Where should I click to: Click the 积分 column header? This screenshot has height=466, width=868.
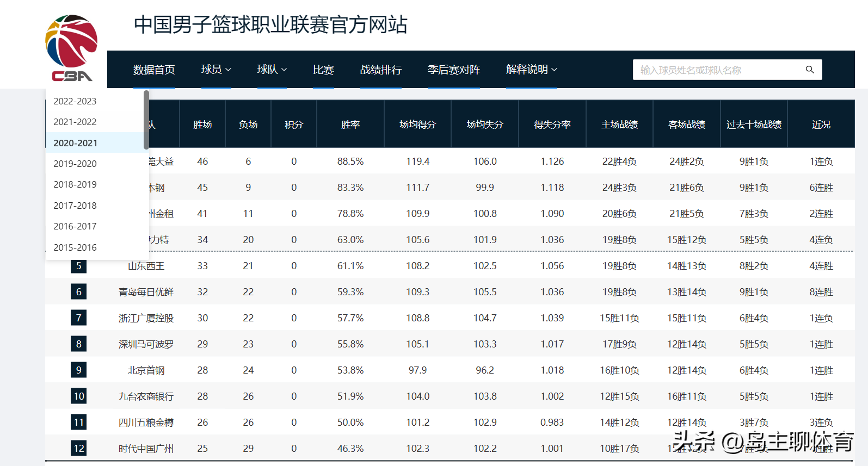pos(294,125)
